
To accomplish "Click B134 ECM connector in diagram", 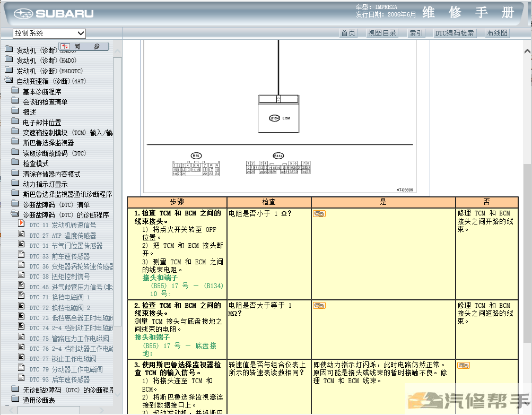I will pos(278,114).
